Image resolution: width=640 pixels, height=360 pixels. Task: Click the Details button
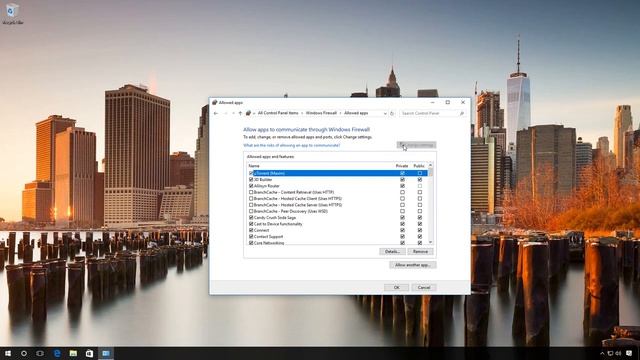click(x=392, y=251)
